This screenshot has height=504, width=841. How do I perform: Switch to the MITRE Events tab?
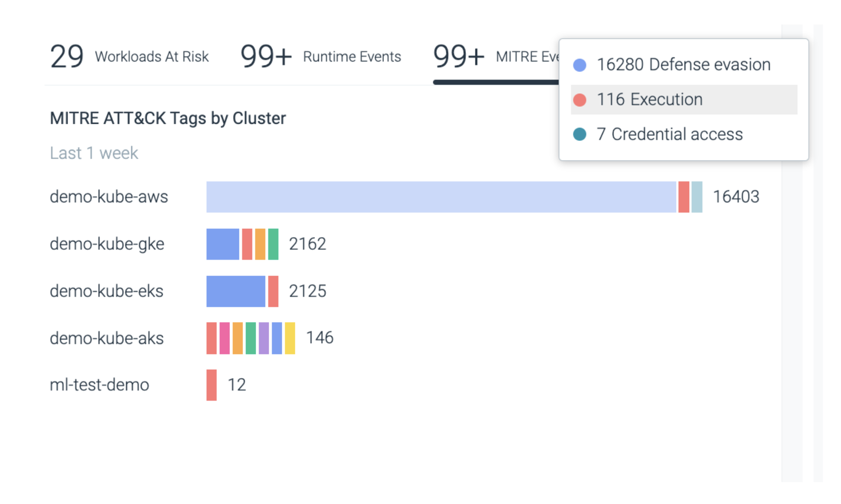click(480, 57)
